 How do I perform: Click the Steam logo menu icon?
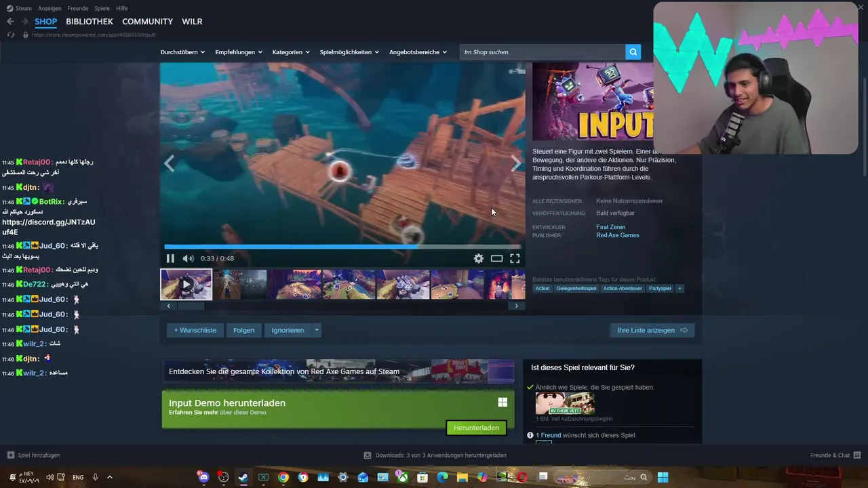pyautogui.click(x=10, y=8)
